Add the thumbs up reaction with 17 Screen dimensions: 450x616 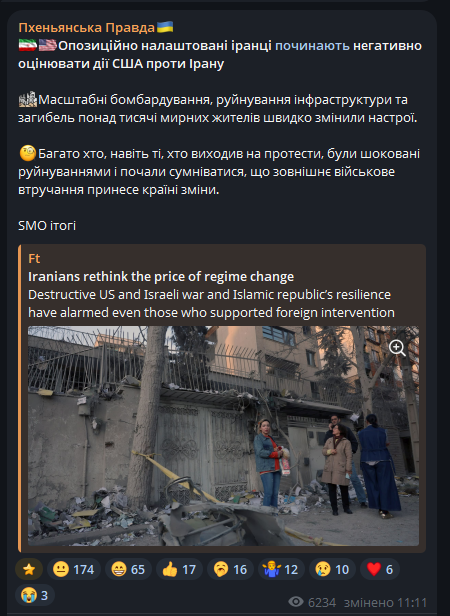pos(179,569)
